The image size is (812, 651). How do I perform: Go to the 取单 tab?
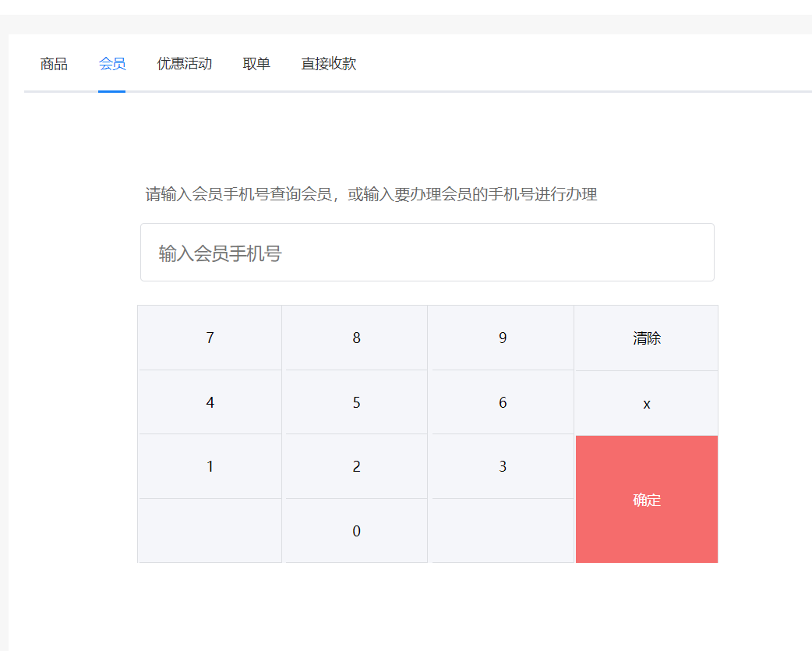coord(256,64)
